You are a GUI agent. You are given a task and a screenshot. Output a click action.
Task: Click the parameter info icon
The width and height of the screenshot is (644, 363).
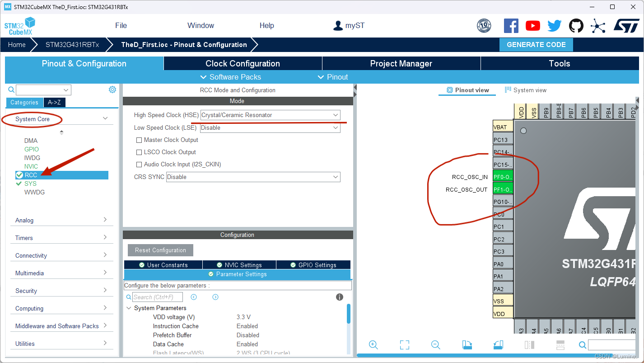pos(340,297)
